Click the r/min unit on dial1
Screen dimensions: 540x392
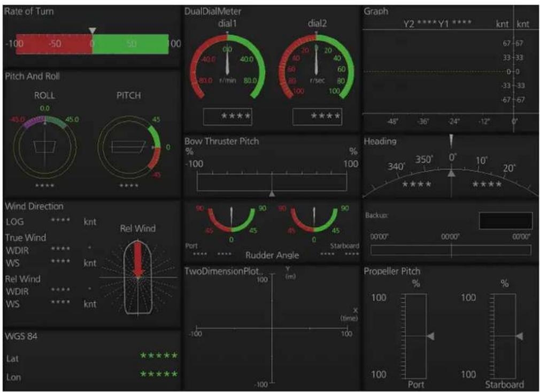tap(228, 81)
